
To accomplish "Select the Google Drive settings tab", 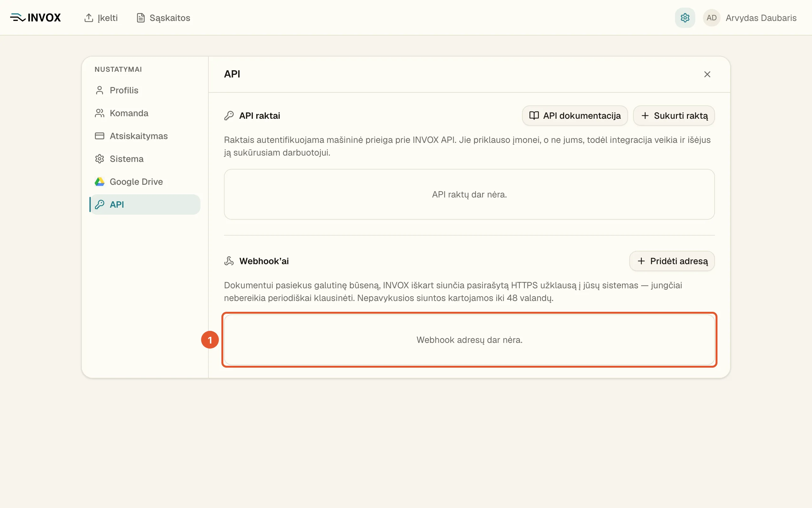I will point(145,182).
